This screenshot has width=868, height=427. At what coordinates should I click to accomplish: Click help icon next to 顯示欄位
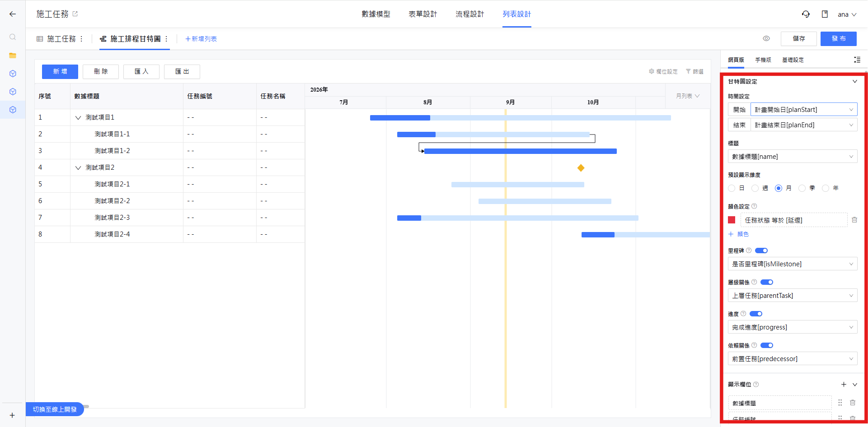(x=756, y=385)
